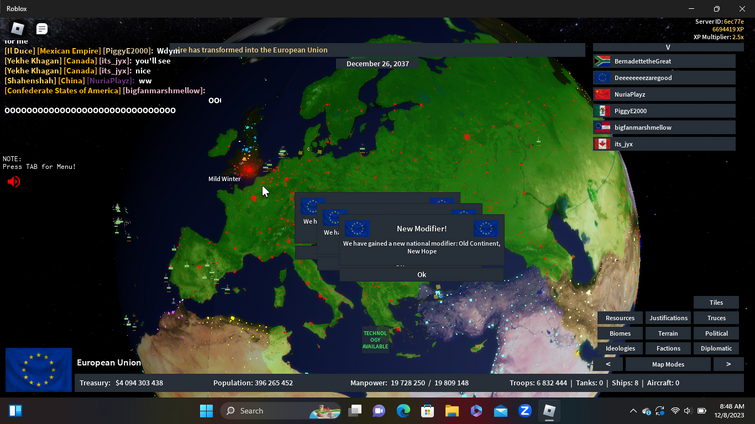Switch to the Biomes map mode

pos(620,333)
